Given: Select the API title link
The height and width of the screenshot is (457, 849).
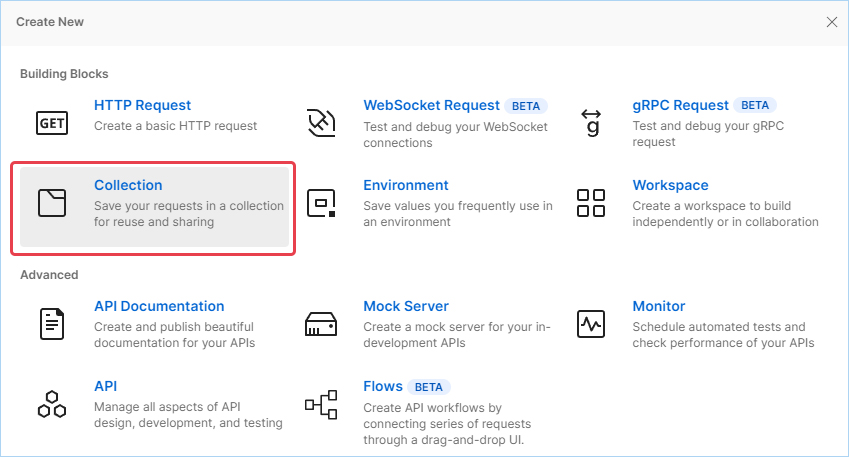Looking at the screenshot, I should pos(106,386).
